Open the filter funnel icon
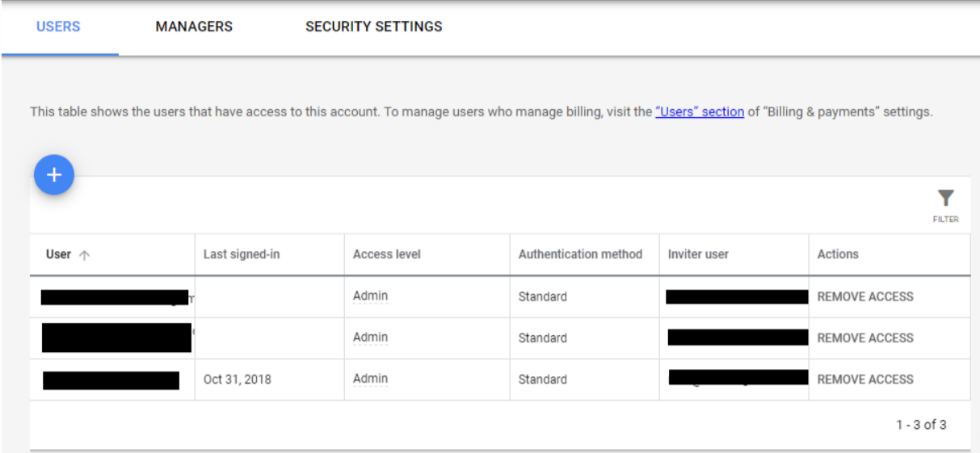Screen dimensions: 980x453 click(945, 199)
